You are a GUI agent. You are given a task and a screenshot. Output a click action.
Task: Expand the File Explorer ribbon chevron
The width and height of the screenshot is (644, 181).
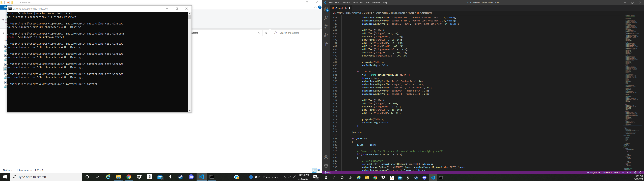tap(315, 7)
